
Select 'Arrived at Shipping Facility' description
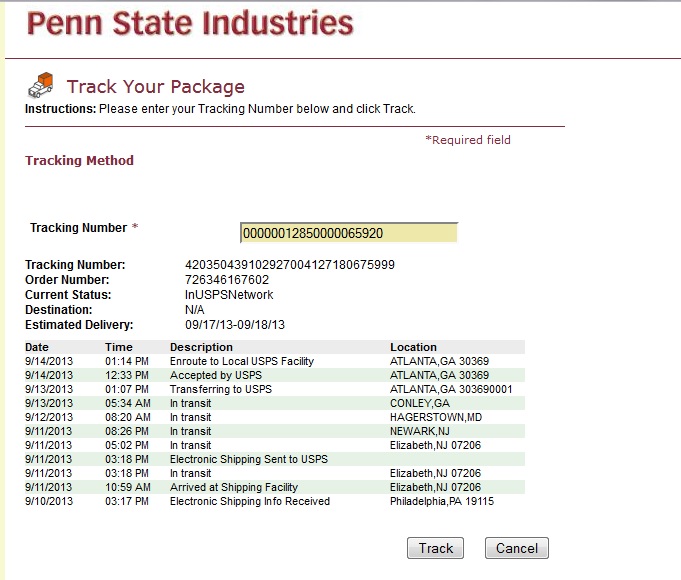click(234, 487)
